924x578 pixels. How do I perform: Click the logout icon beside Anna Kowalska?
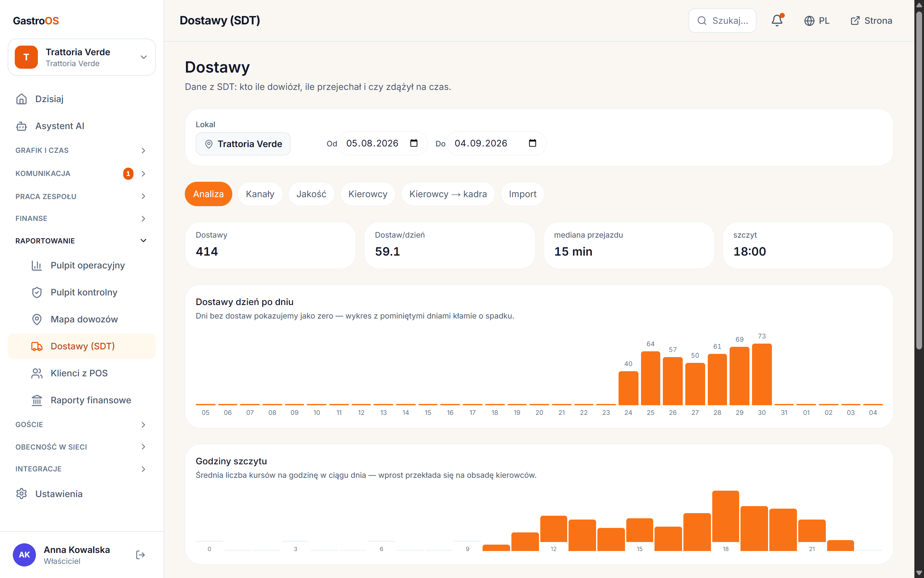141,555
